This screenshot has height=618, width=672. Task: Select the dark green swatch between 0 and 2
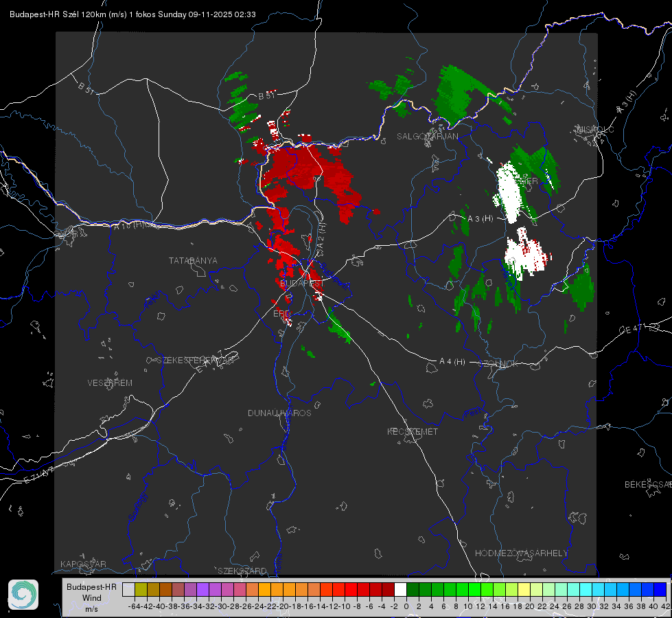413,589
